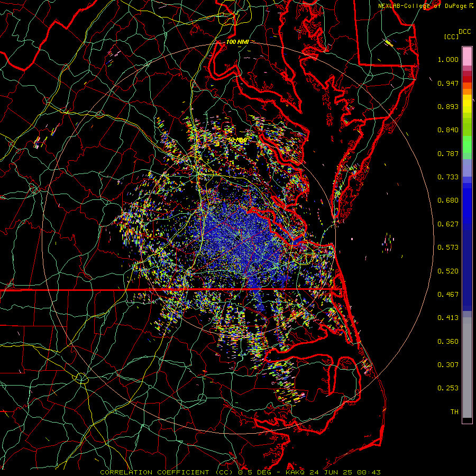Pick the olive yellow-green band on the color bar
Viewport: 476px width, 476px height.
(x=467, y=126)
